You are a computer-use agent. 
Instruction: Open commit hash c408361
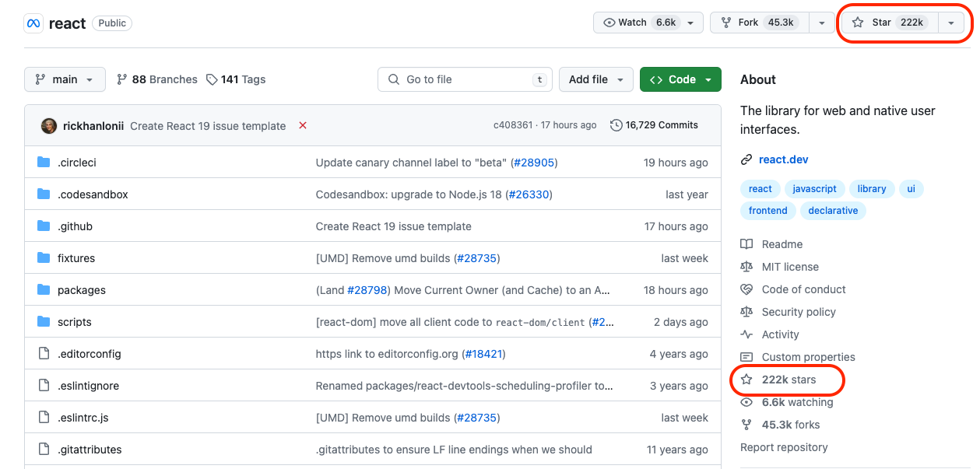point(513,125)
